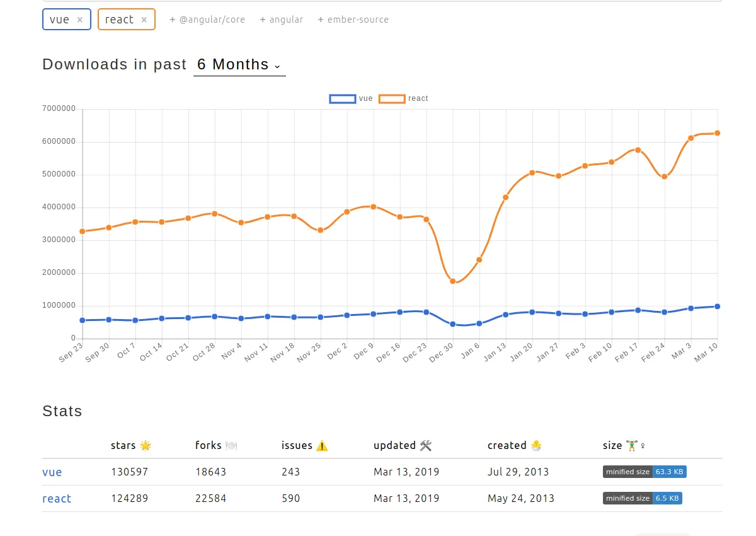Click react forks value 22584
Viewport: 756px width, 536px height.
coord(211,498)
